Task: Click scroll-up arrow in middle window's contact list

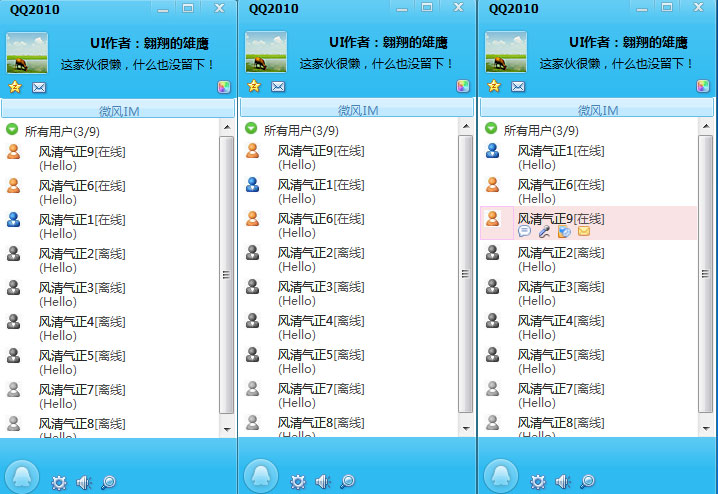Action: click(466, 126)
